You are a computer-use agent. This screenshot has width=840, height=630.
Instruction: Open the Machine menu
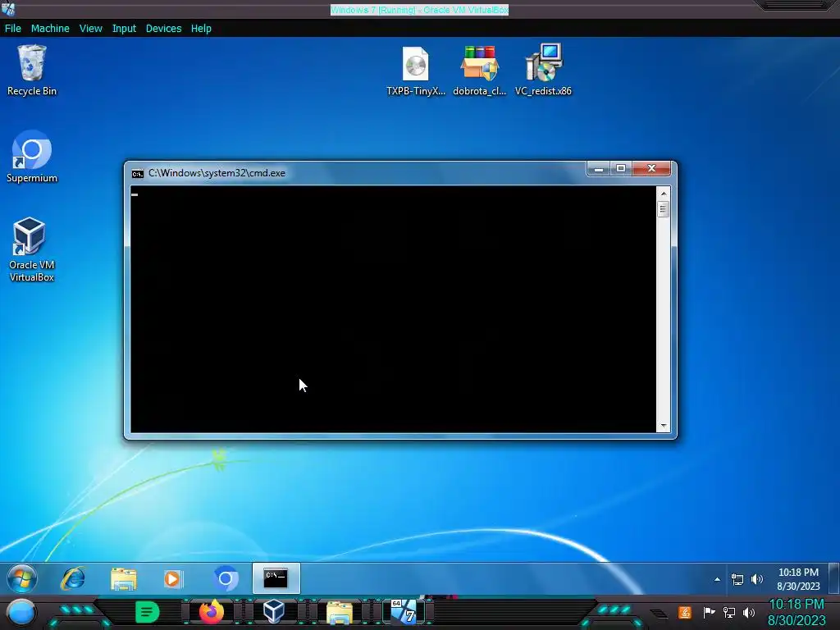click(50, 29)
